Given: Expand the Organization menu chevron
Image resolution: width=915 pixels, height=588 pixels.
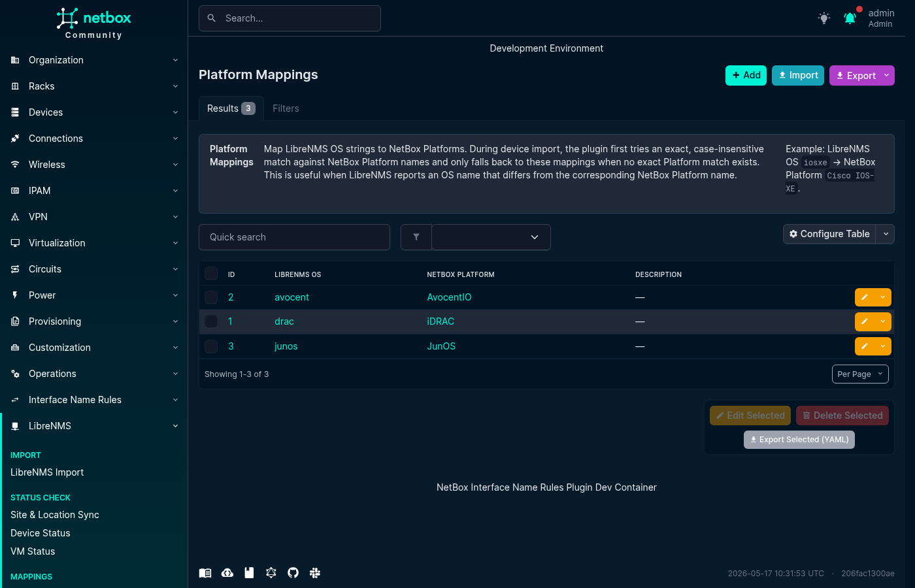Looking at the screenshot, I should [175, 60].
